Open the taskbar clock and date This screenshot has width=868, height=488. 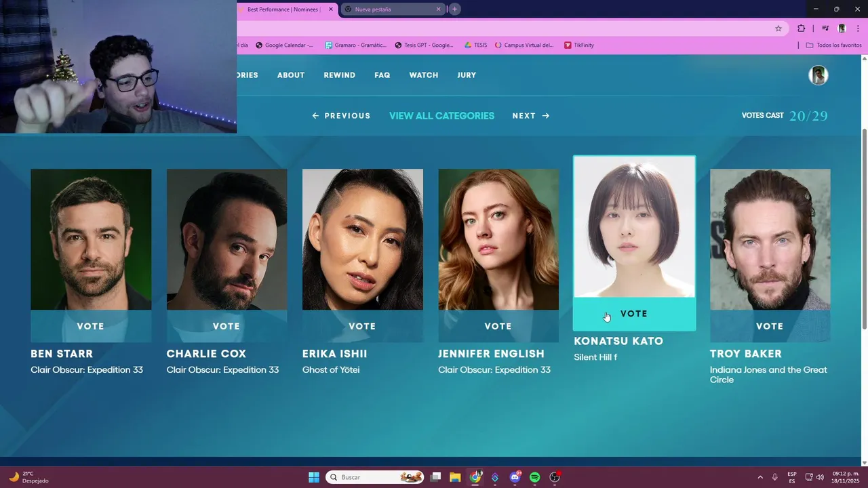click(x=846, y=477)
